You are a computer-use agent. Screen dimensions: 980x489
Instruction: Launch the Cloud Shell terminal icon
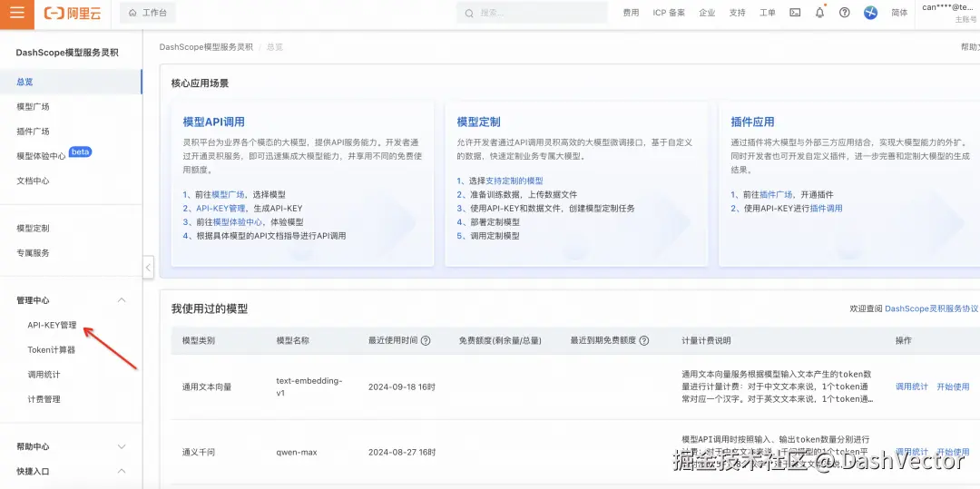[x=795, y=13]
